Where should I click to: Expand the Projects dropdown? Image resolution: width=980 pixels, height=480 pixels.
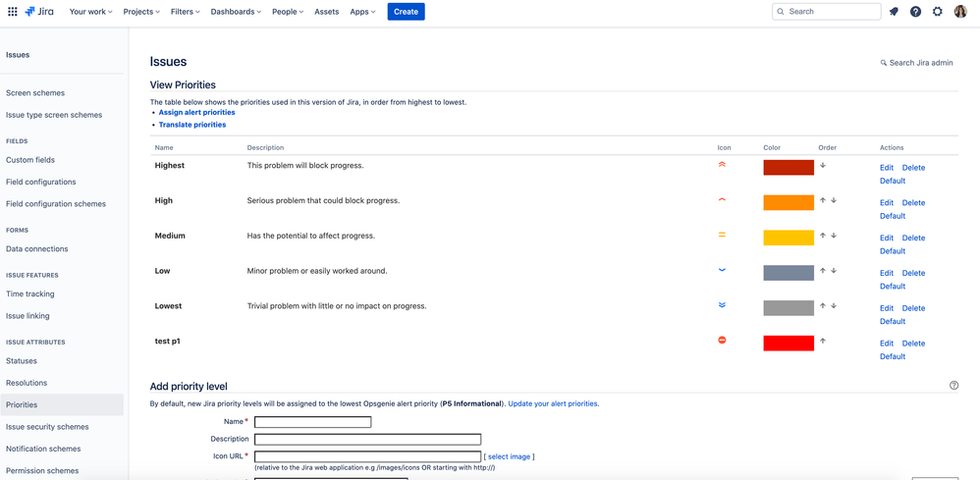(141, 11)
